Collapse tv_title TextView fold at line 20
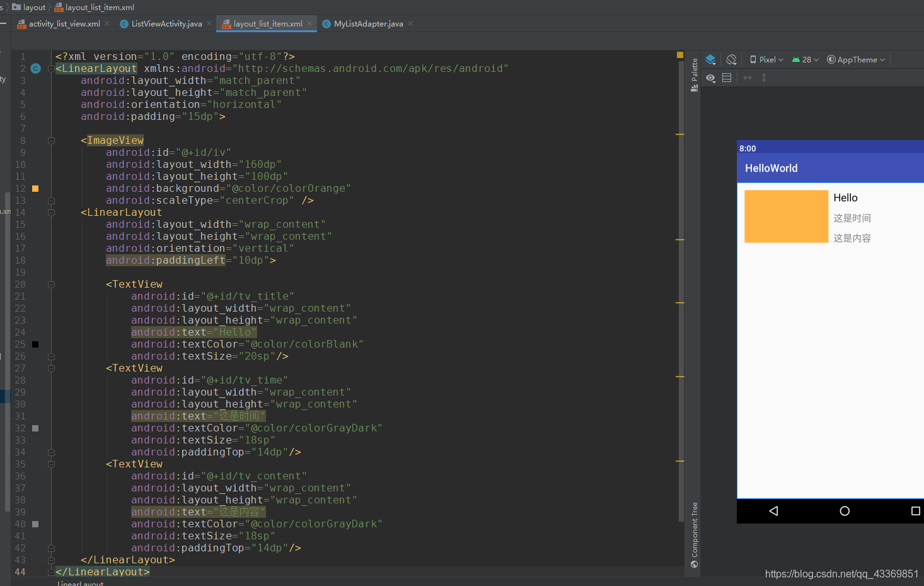924x586 pixels. (x=51, y=284)
